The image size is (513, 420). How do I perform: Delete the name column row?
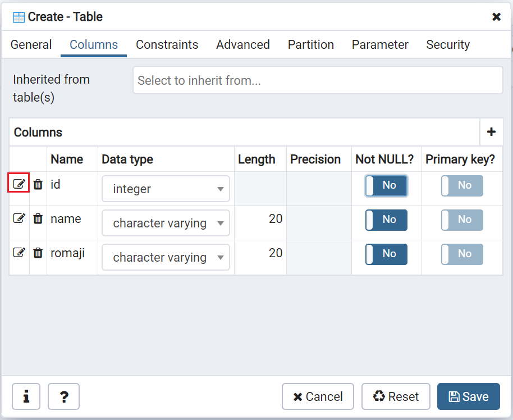[x=38, y=219]
